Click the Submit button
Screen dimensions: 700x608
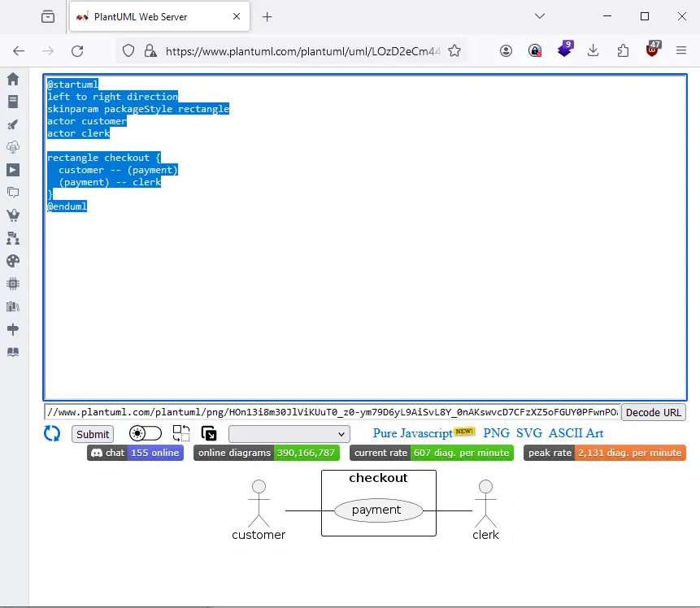click(x=93, y=434)
